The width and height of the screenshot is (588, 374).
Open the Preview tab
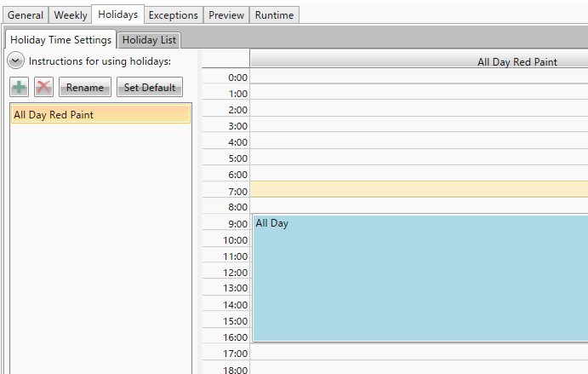click(x=226, y=15)
